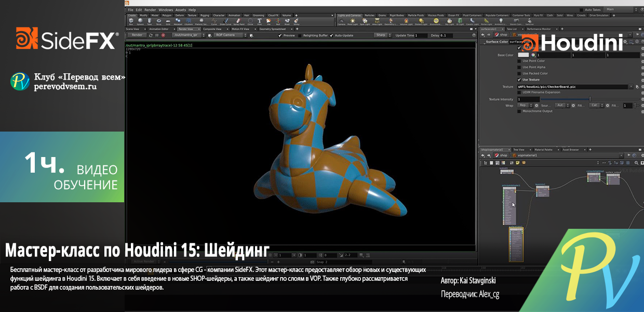Enable Use Point Color checkbox

(x=519, y=61)
